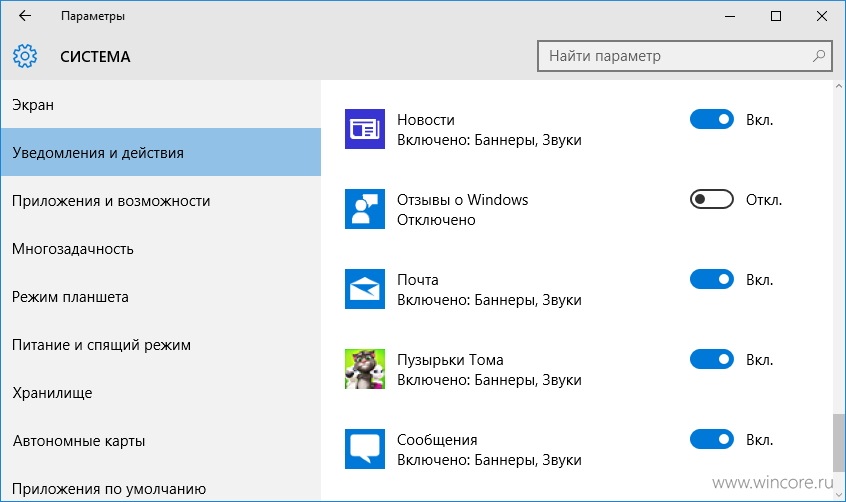Click the Новости app icon
The height and width of the screenshot is (502, 846).
[365, 129]
